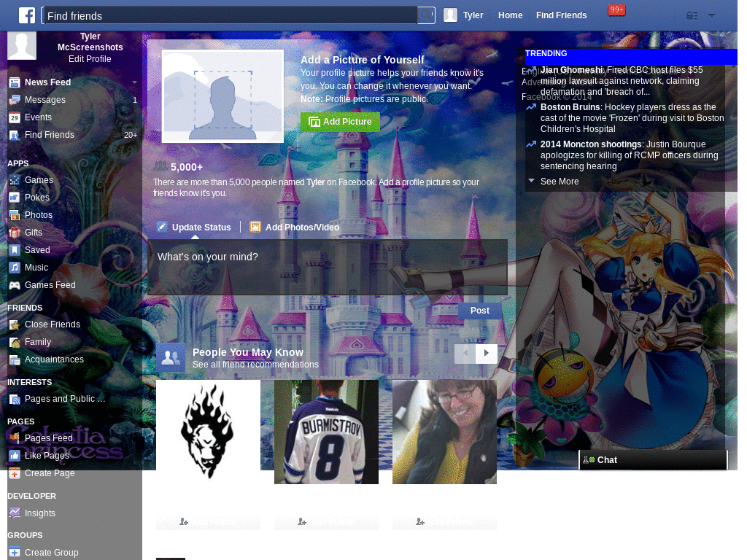The image size is (747, 560).
Task: Click the People You May Know heading
Action: (x=248, y=352)
